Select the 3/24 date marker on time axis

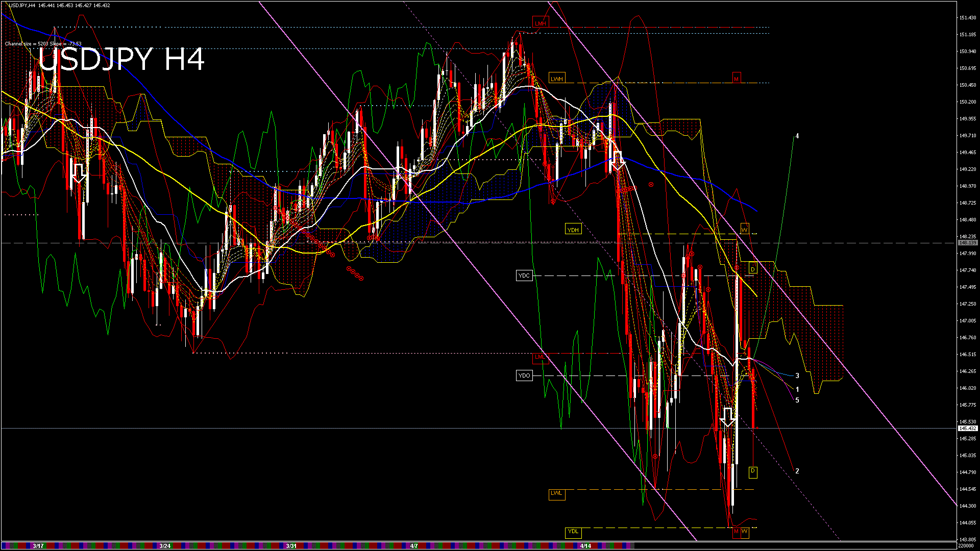point(165,546)
